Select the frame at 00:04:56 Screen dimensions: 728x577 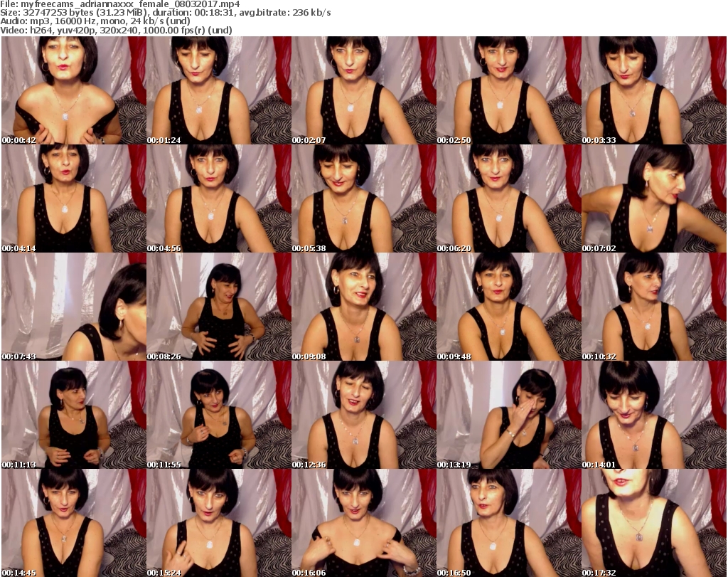(219, 198)
